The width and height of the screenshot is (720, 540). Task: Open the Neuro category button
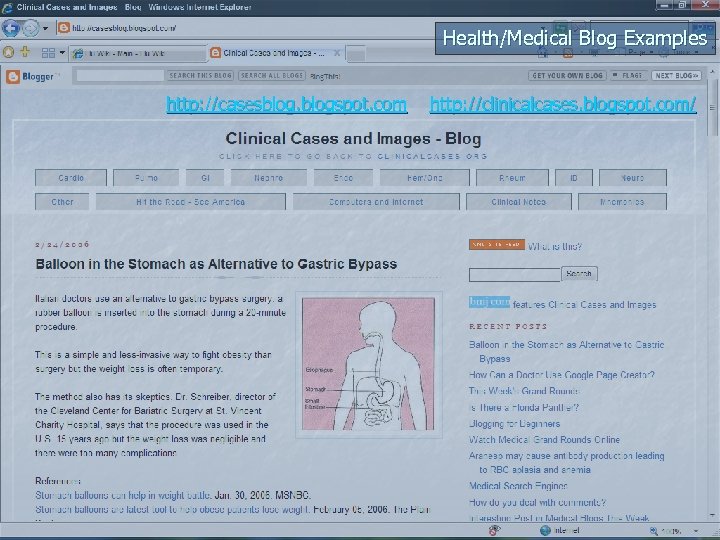633,178
